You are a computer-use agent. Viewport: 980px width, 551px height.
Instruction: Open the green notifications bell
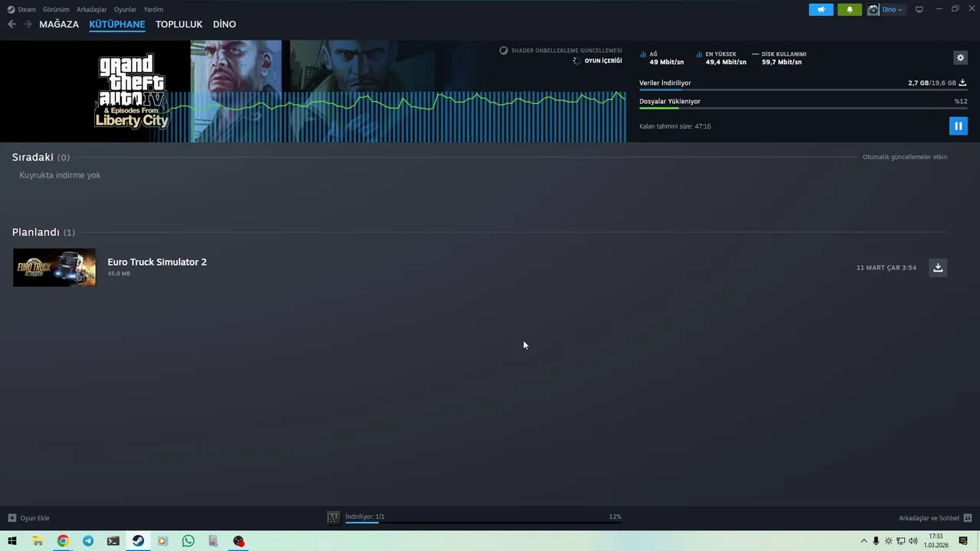849,9
